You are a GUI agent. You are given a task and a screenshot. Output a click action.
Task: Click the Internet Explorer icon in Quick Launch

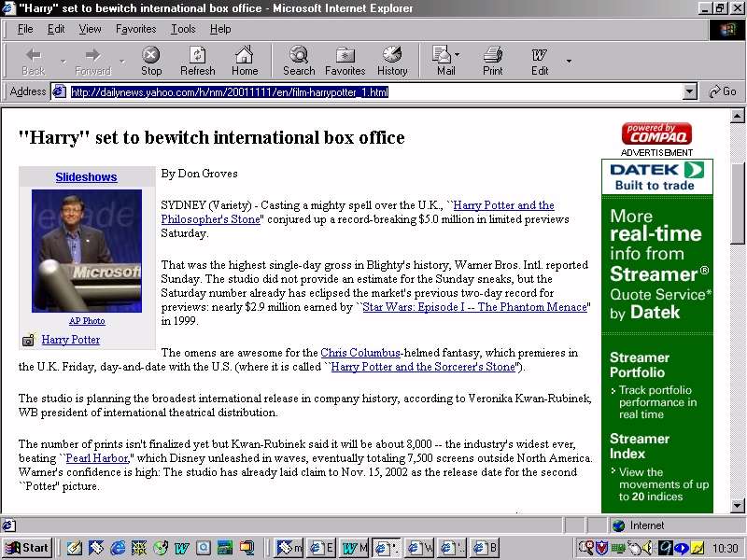(118, 548)
